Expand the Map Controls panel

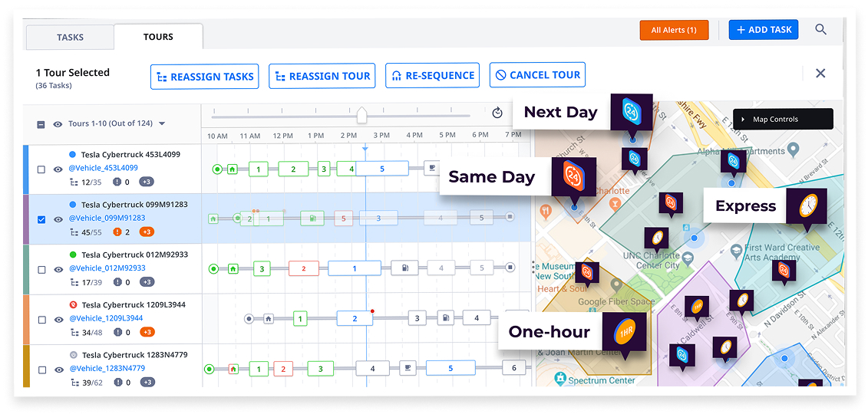click(783, 119)
